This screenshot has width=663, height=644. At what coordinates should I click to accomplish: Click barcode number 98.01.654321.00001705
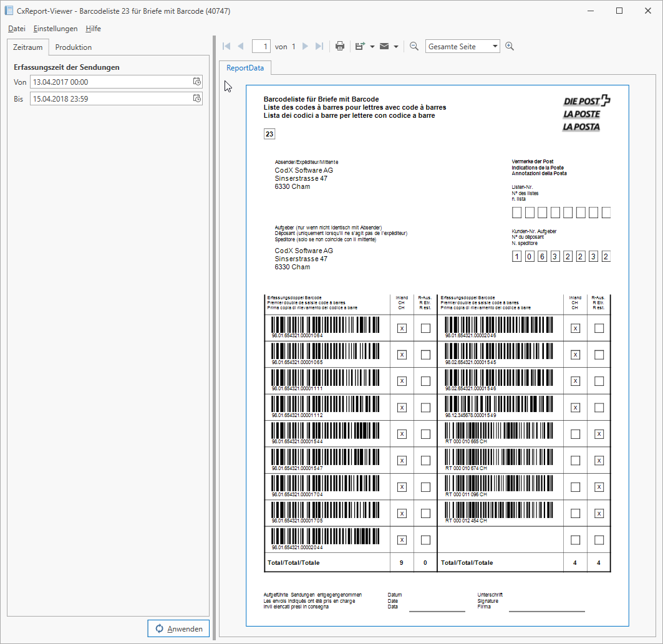point(298,521)
